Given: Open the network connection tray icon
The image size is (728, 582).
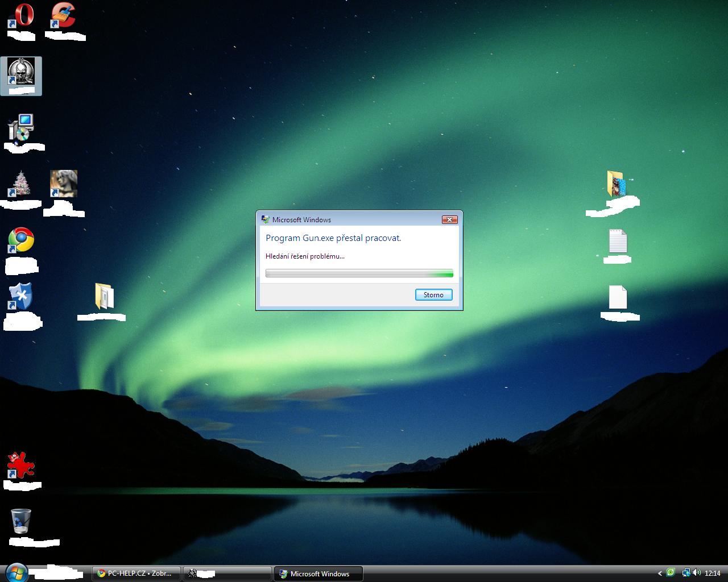Looking at the screenshot, I should point(686,573).
